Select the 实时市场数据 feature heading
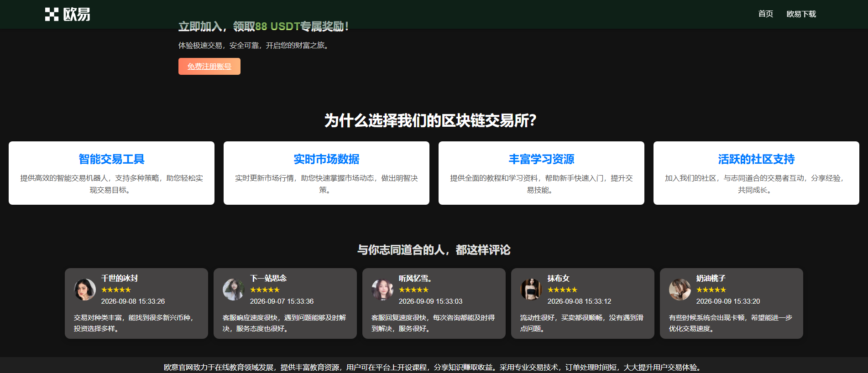The image size is (868, 373). [x=326, y=159]
